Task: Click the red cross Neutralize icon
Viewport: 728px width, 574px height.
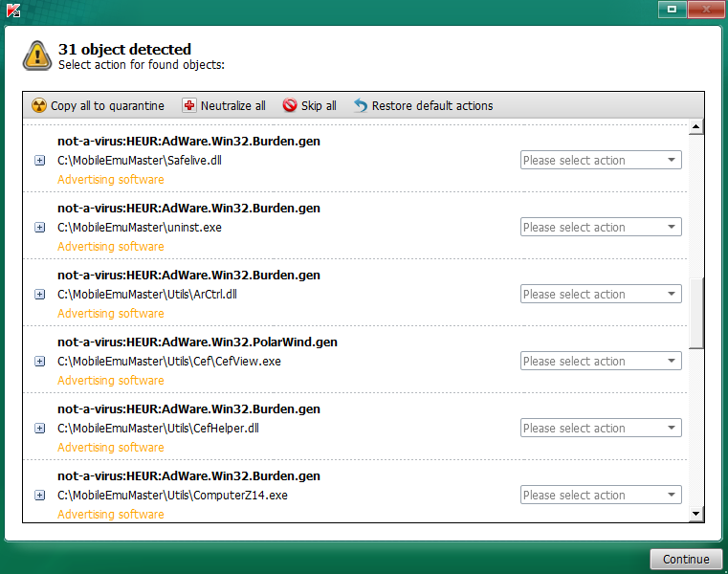Action: (189, 105)
